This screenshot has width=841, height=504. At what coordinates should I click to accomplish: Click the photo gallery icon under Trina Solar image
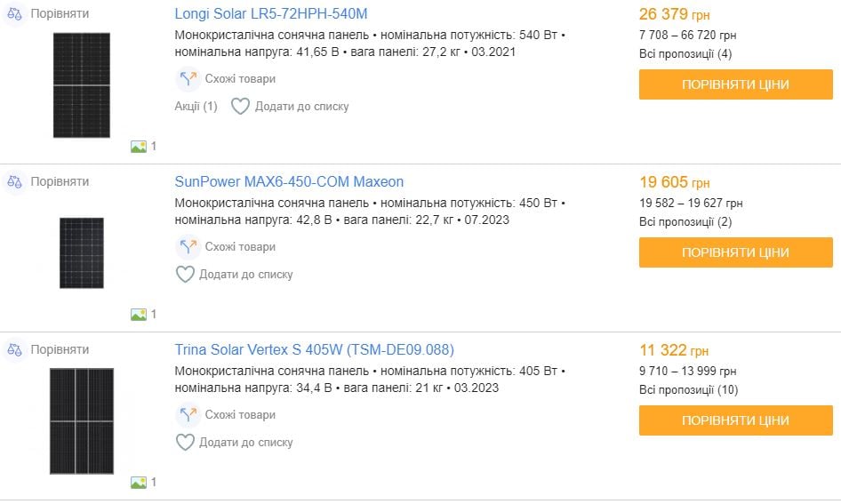click(x=139, y=483)
